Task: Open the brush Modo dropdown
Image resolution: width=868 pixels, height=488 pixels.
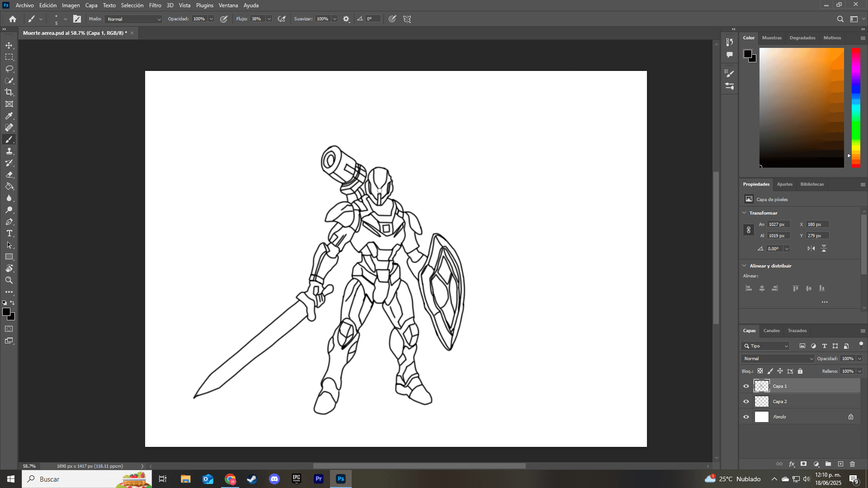Action: [133, 19]
